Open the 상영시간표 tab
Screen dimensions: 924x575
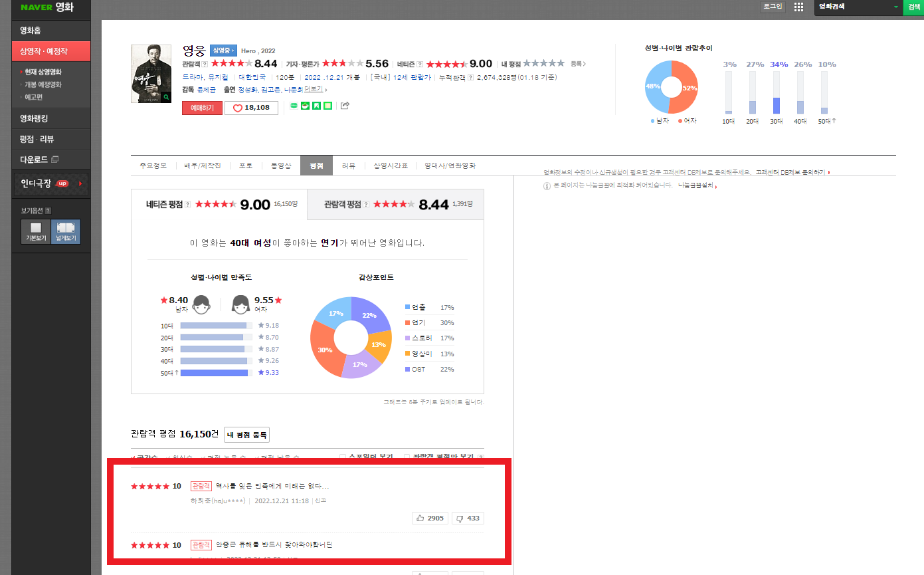pos(391,166)
